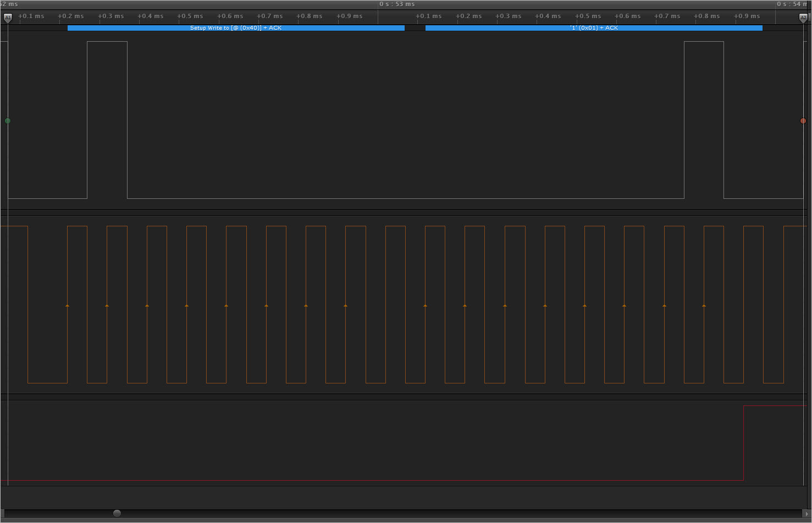This screenshot has height=523, width=812.
Task: Select the A1 timing marker flag
Action: click(8, 18)
